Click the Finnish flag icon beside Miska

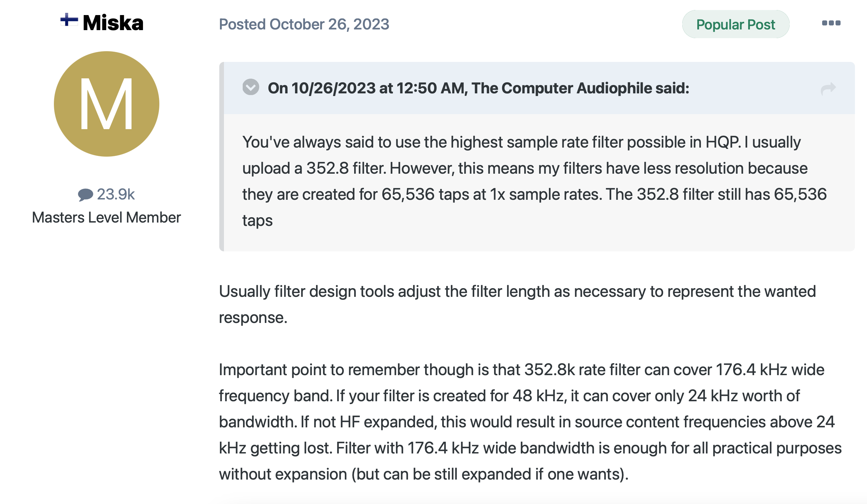click(69, 20)
